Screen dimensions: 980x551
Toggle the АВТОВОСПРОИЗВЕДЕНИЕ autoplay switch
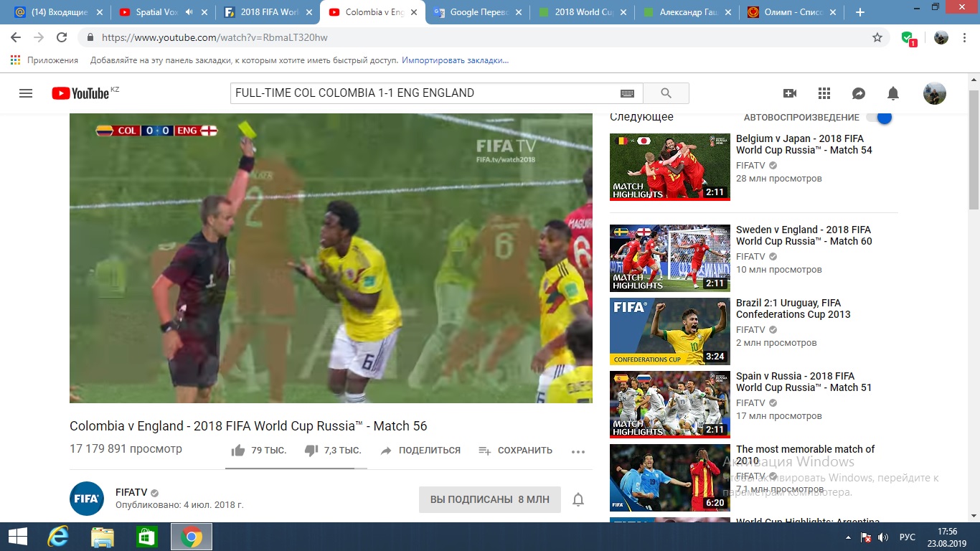tap(879, 117)
